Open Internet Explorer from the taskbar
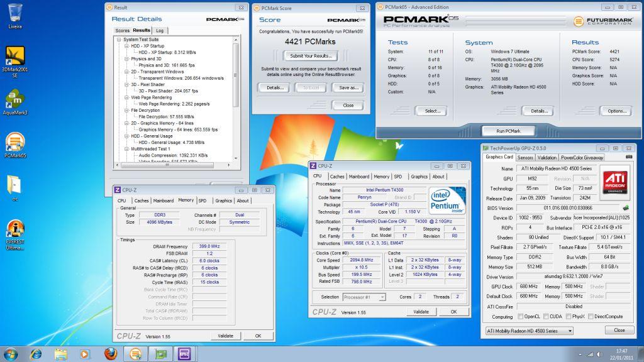The image size is (644, 362). click(x=36, y=353)
